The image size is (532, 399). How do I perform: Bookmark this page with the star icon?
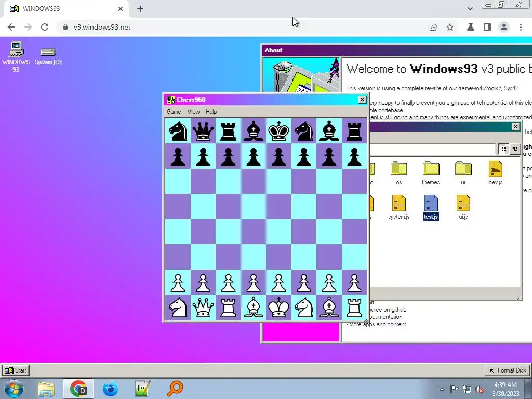point(450,27)
